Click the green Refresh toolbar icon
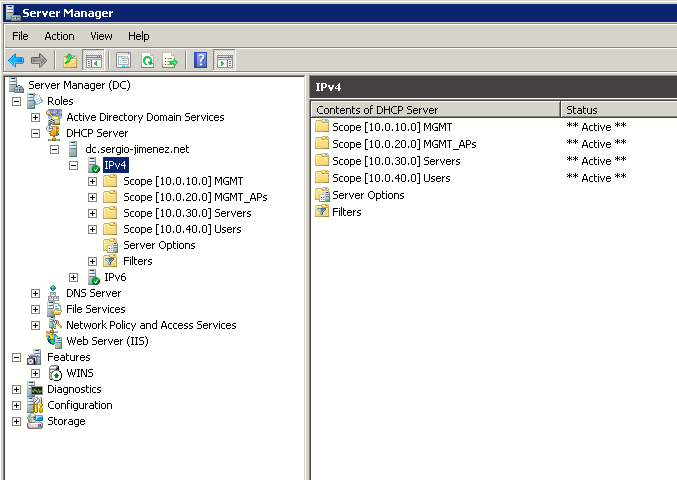This screenshot has height=480, width=677. pyautogui.click(x=148, y=60)
